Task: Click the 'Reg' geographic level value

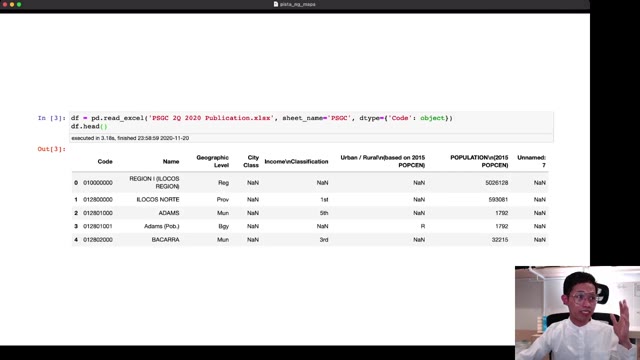Action: tap(223, 183)
